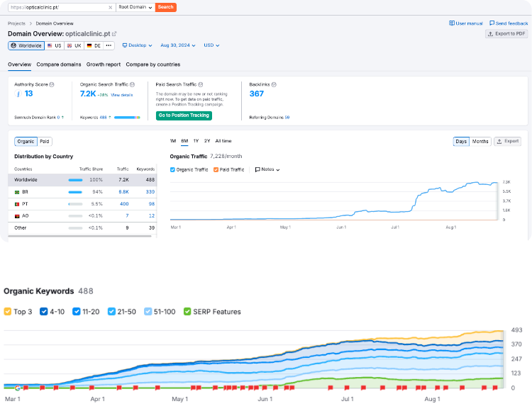Clear the domain search field x icon
This screenshot has height=411, width=532.
[x=110, y=8]
